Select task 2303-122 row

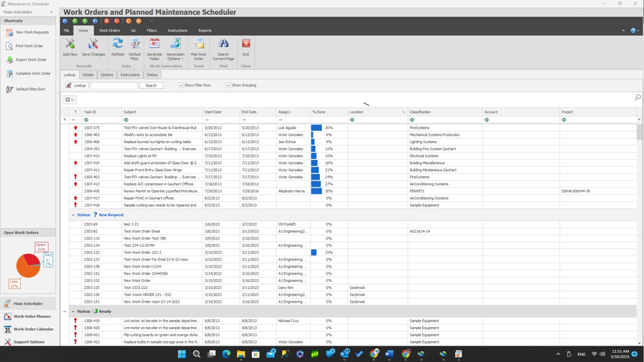(353, 253)
